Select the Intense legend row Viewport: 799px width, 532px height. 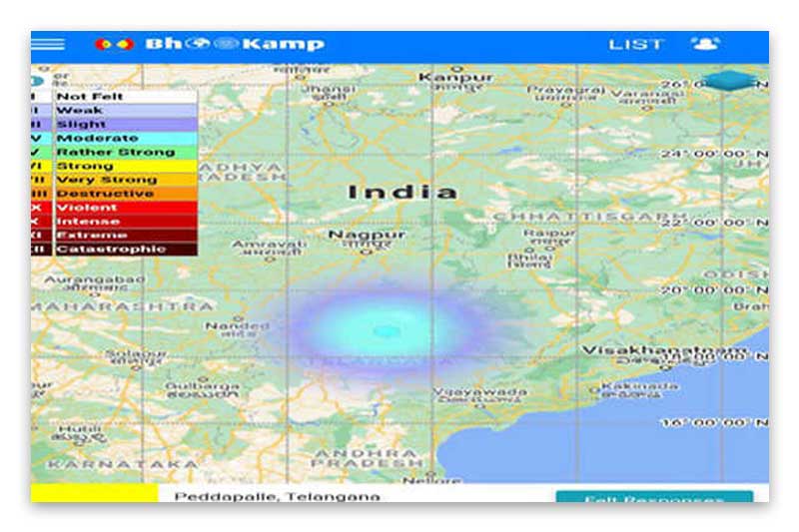pos(114,222)
